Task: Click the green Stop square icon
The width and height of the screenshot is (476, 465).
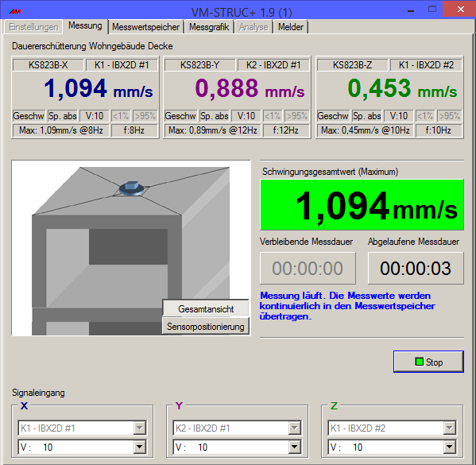Action: coord(419,362)
